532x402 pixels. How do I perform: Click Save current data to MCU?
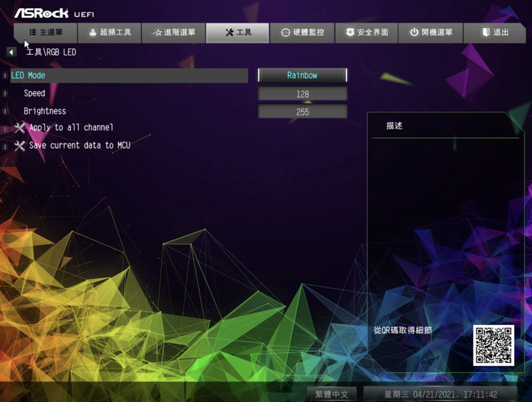[x=80, y=146]
